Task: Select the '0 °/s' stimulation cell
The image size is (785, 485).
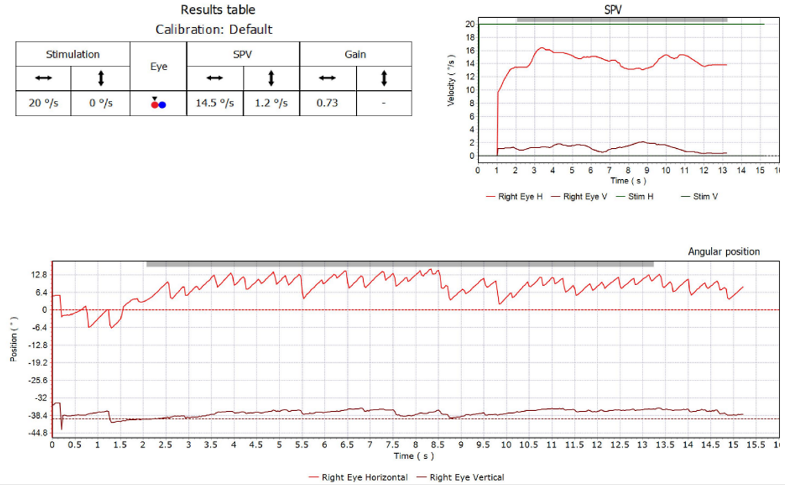Action: (x=101, y=103)
